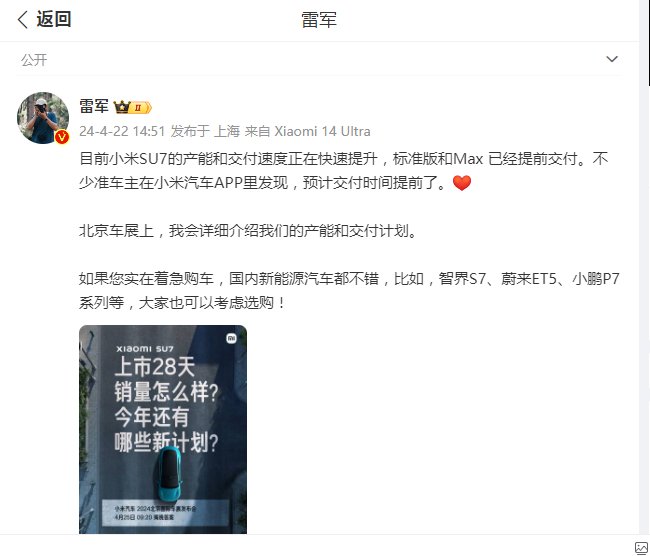Select the 24-4-22 14:51 post timestamp
The width and height of the screenshot is (650, 556).
[122, 131]
